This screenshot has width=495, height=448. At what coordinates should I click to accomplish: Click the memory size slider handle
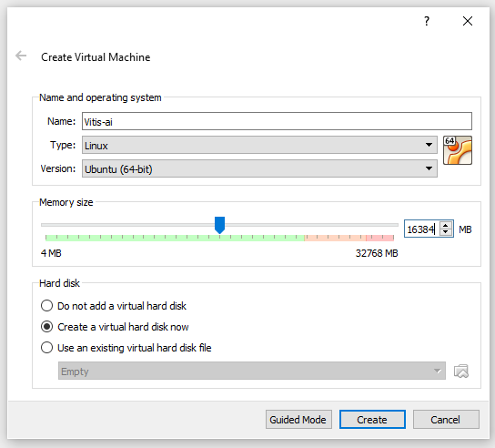click(219, 225)
